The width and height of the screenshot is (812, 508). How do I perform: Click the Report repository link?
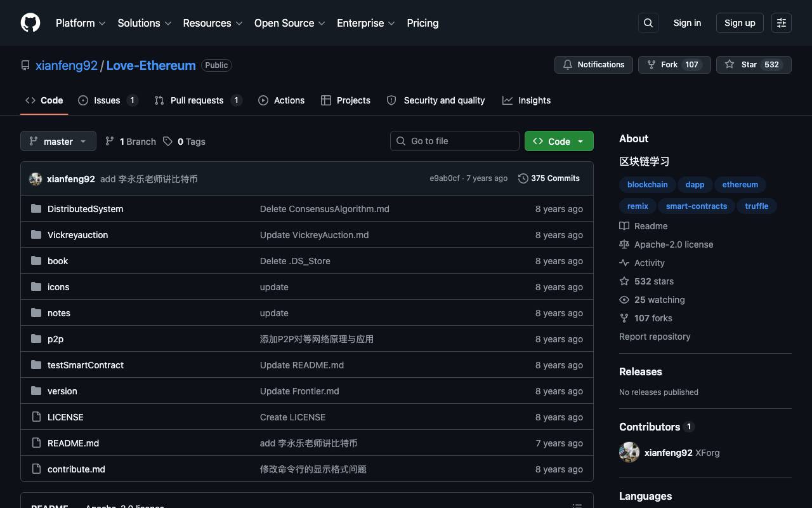coord(655,337)
